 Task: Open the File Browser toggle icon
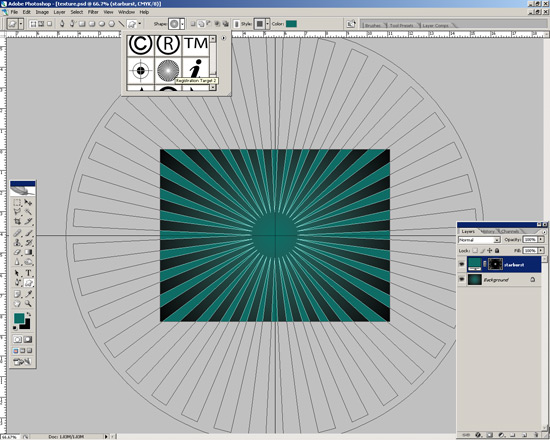351,24
